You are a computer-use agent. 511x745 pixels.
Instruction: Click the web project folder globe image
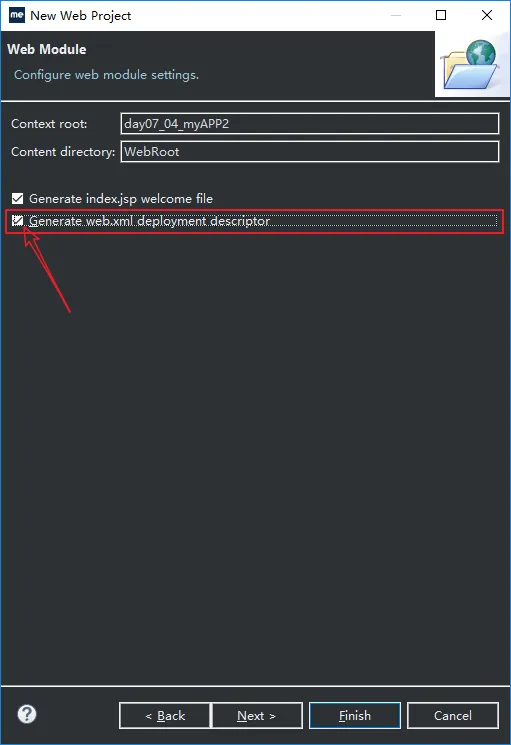point(471,65)
